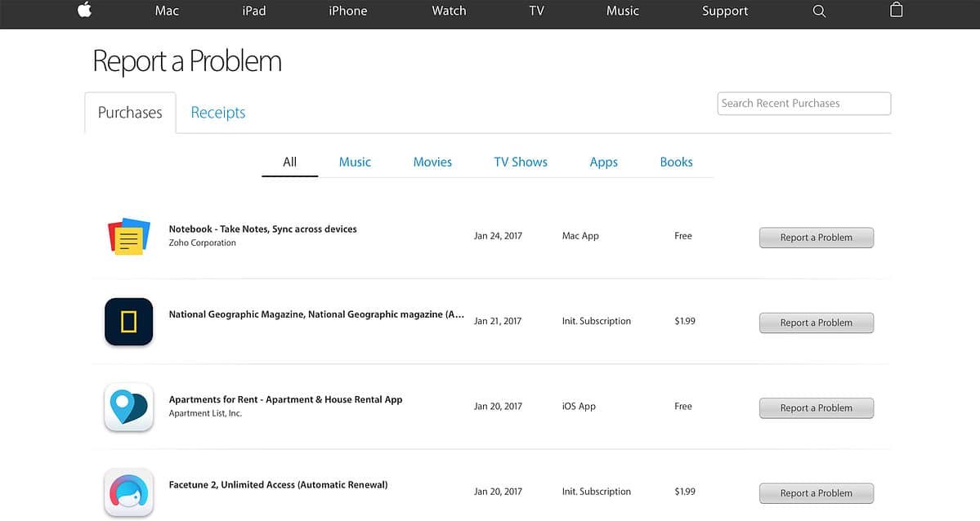Filter purchases by Books
This screenshot has width=980, height=521.
[x=676, y=163]
